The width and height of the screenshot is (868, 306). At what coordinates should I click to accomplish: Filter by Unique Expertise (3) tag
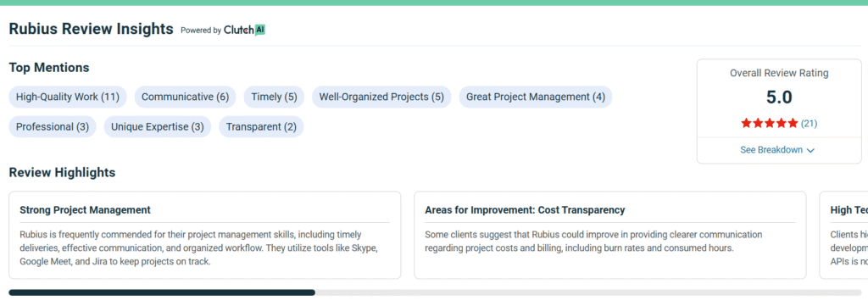click(157, 126)
